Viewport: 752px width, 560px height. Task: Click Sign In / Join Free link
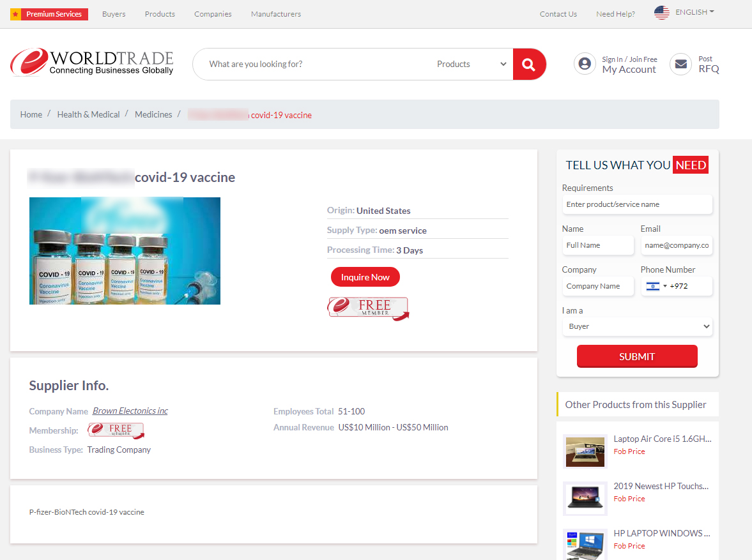pos(629,59)
